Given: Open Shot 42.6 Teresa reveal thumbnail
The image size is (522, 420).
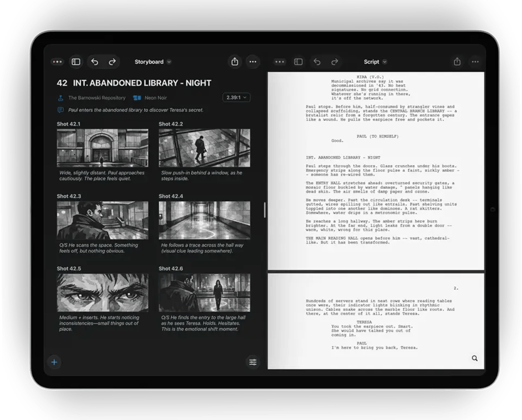Looking at the screenshot, I should [204, 292].
